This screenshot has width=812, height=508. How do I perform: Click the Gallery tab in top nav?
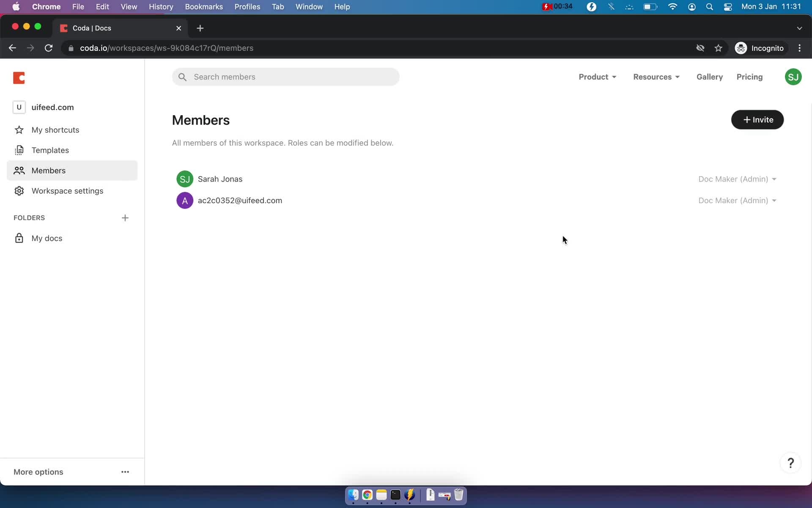(710, 77)
